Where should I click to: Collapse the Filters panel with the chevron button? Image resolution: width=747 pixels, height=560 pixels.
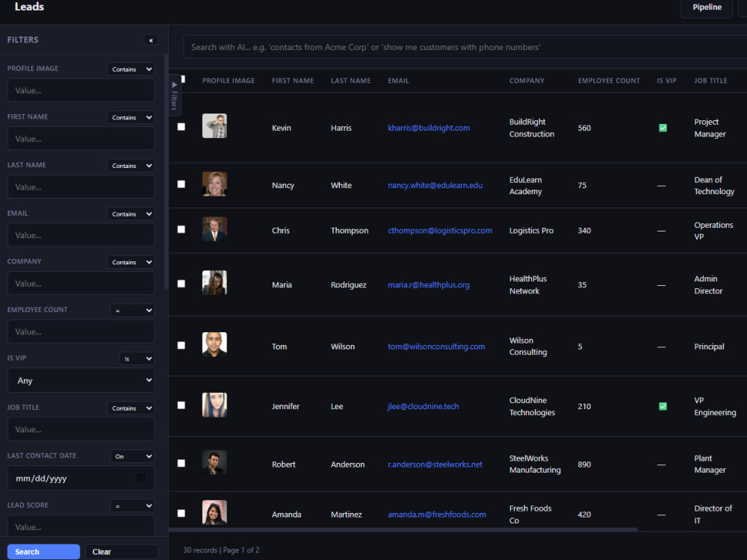pos(151,40)
